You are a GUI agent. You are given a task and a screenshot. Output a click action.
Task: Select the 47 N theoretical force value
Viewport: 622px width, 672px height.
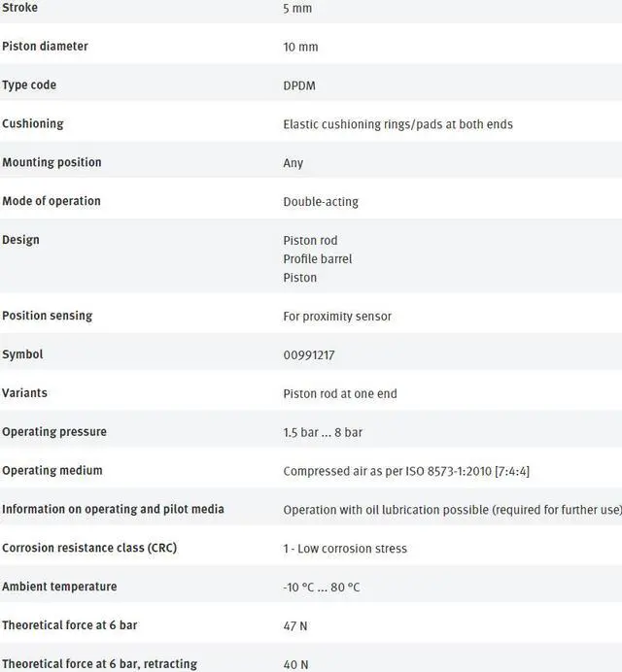(295, 626)
